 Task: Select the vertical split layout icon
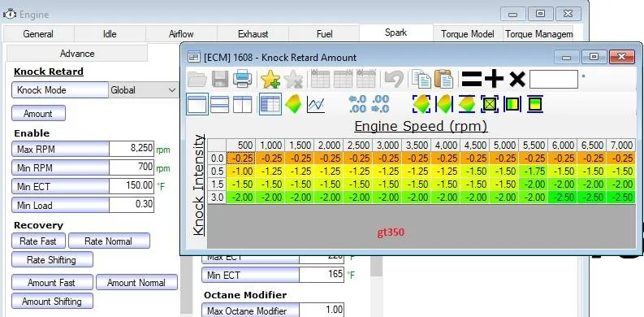coord(242,104)
